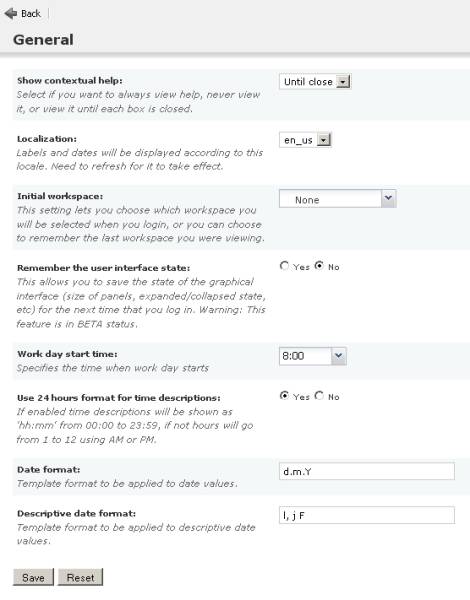Click the en_us localization value

[x=298, y=140]
